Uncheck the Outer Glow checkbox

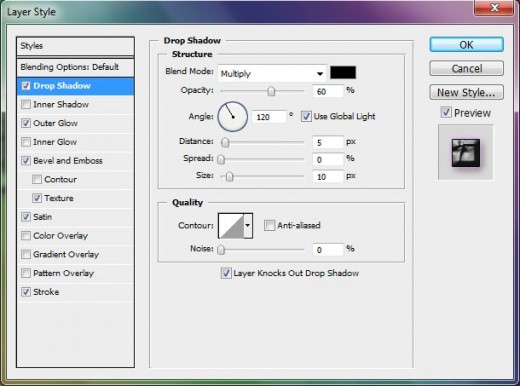coord(26,123)
